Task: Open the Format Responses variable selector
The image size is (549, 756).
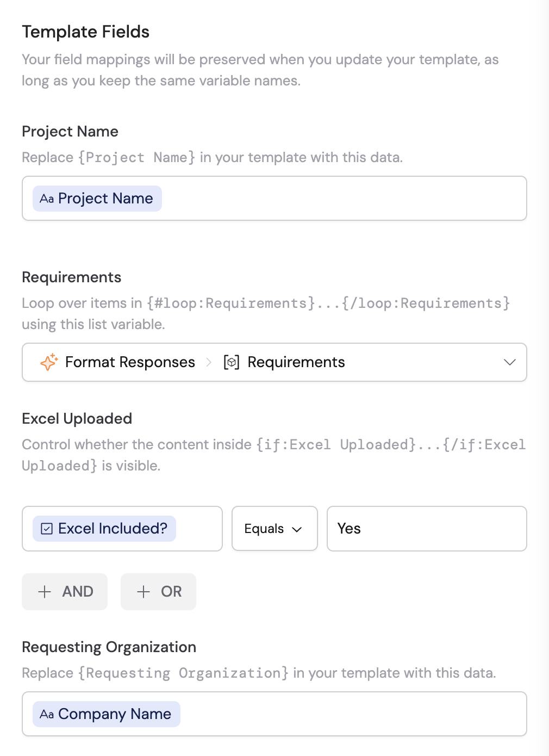Action: pos(274,362)
